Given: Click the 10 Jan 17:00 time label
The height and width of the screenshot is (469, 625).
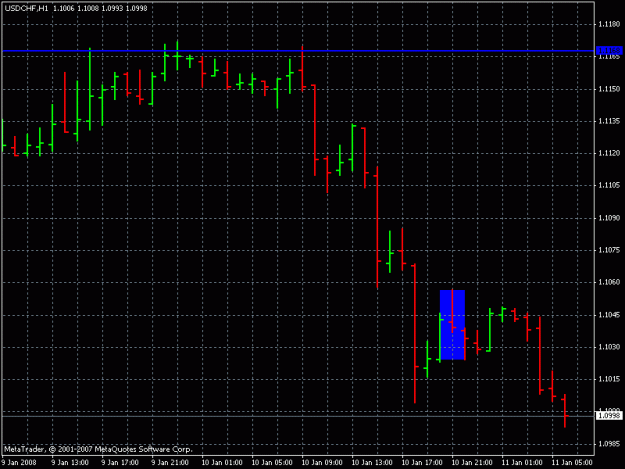Looking at the screenshot, I should (x=422, y=463).
